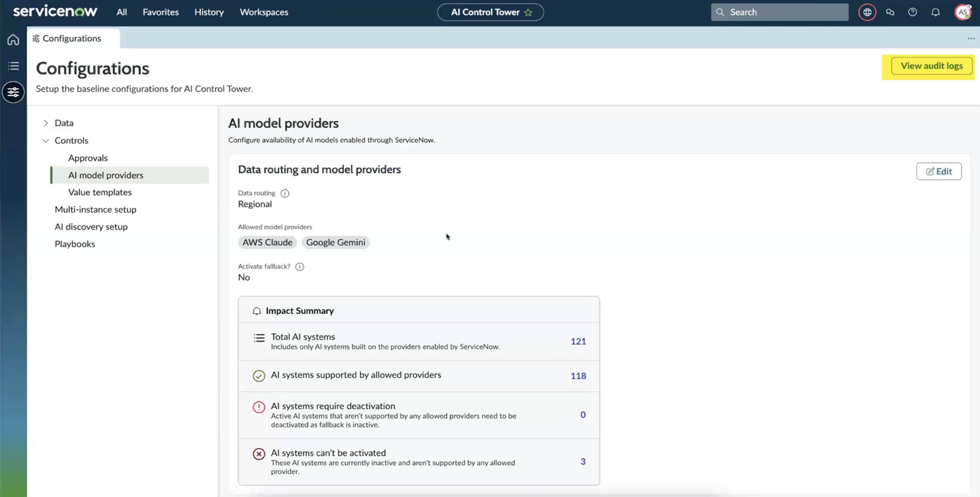Open the list view icon in sidebar
This screenshot has height=497, width=980.
[13, 66]
